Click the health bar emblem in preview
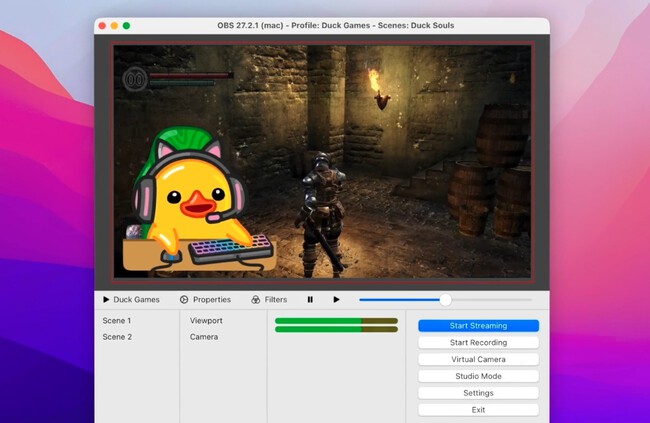 click(135, 79)
